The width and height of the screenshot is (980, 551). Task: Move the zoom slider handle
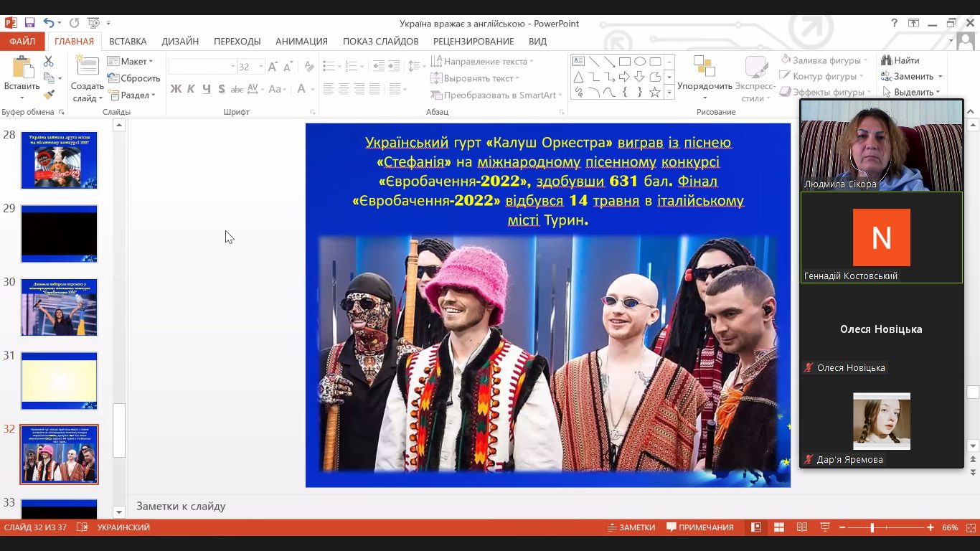pos(872,527)
